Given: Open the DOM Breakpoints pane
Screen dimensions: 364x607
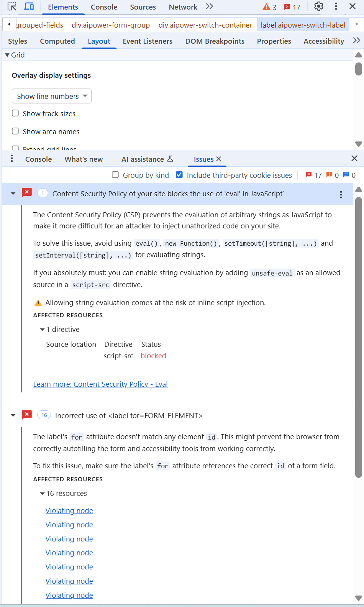Looking at the screenshot, I should (x=215, y=41).
